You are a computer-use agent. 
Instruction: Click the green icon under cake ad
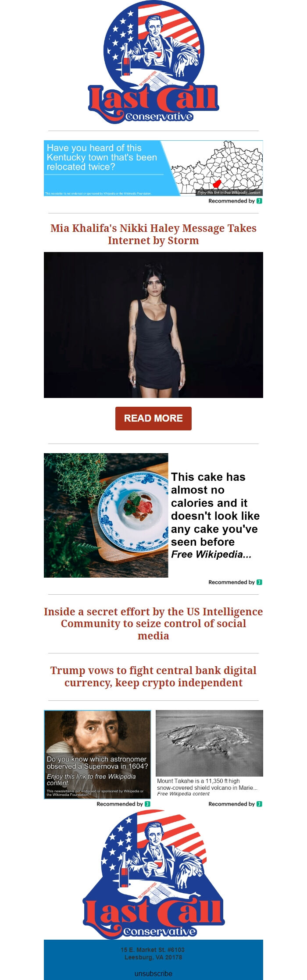(259, 582)
